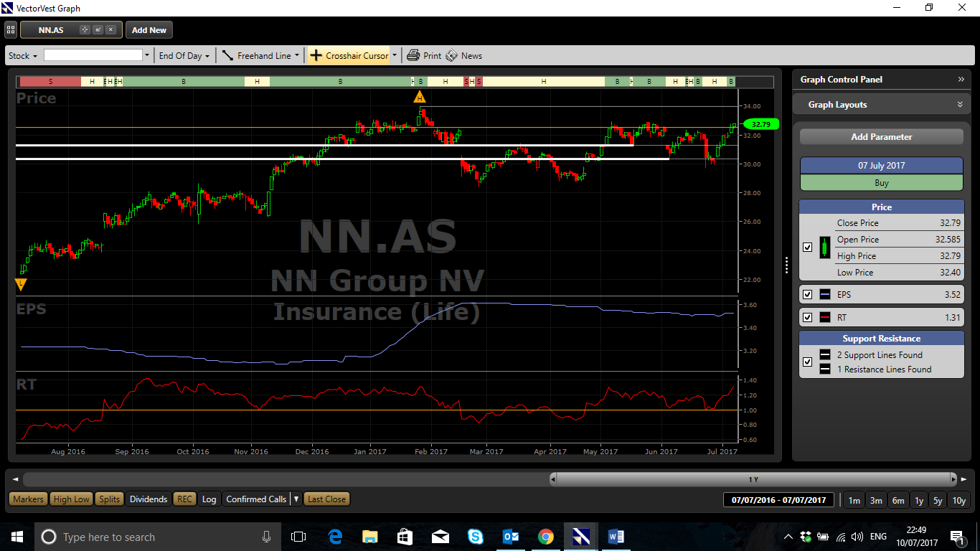Click the Print printer icon
980x551 pixels.
[413, 55]
